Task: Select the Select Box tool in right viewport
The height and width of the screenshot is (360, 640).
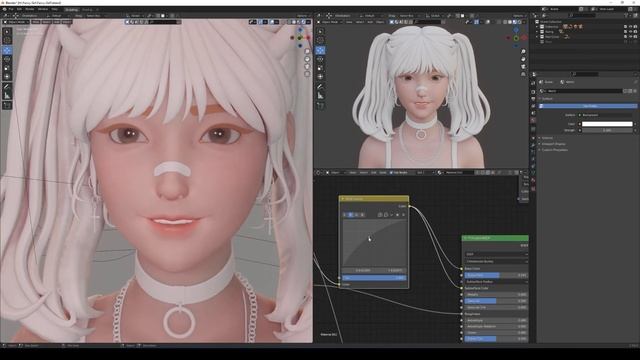Action: coord(320,32)
